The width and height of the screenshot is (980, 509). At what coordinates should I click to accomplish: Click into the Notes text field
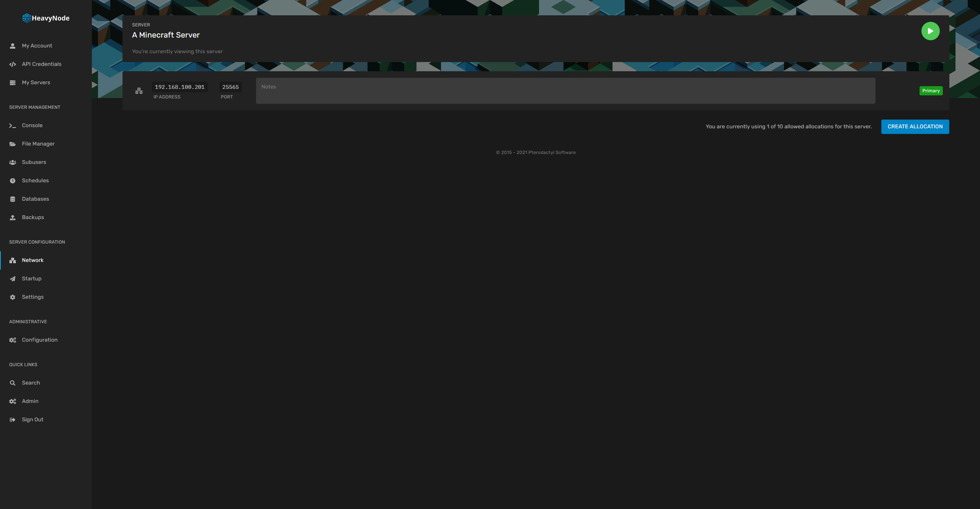click(x=565, y=91)
